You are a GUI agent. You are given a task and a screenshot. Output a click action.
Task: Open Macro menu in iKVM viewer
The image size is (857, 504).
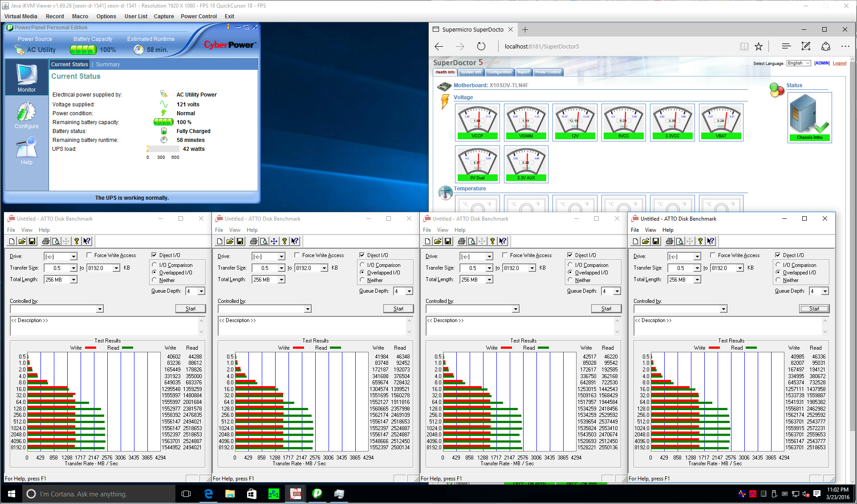(80, 16)
